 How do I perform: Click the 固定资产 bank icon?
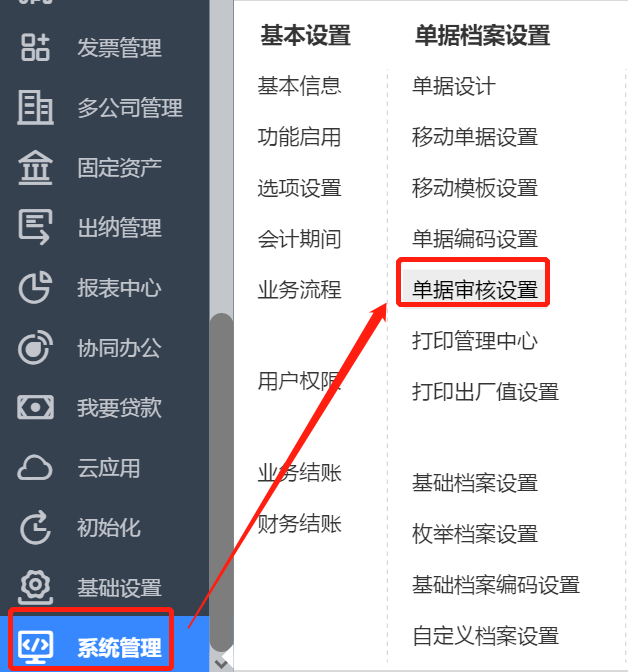(35, 168)
